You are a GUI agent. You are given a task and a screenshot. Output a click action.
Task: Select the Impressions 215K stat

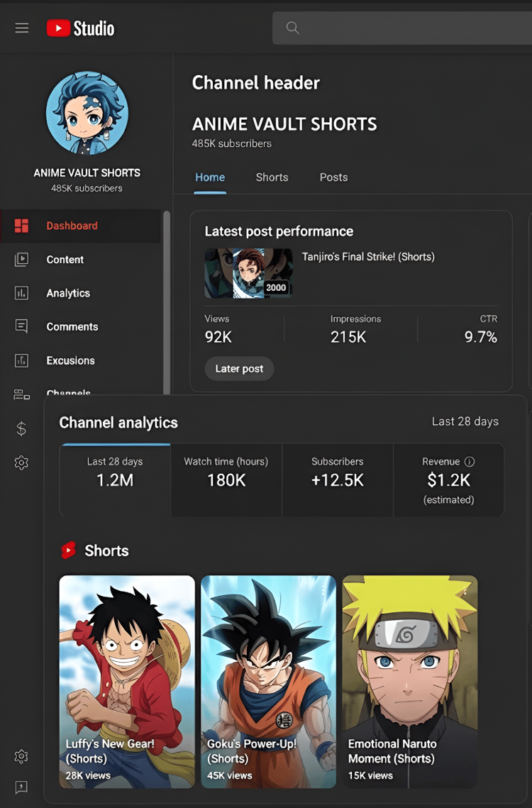355,329
